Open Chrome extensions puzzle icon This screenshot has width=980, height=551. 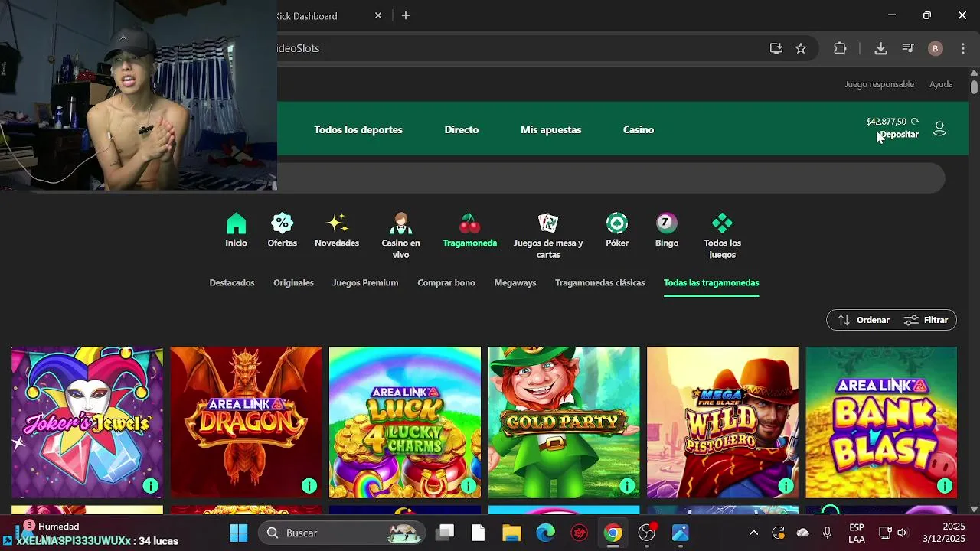pos(840,48)
